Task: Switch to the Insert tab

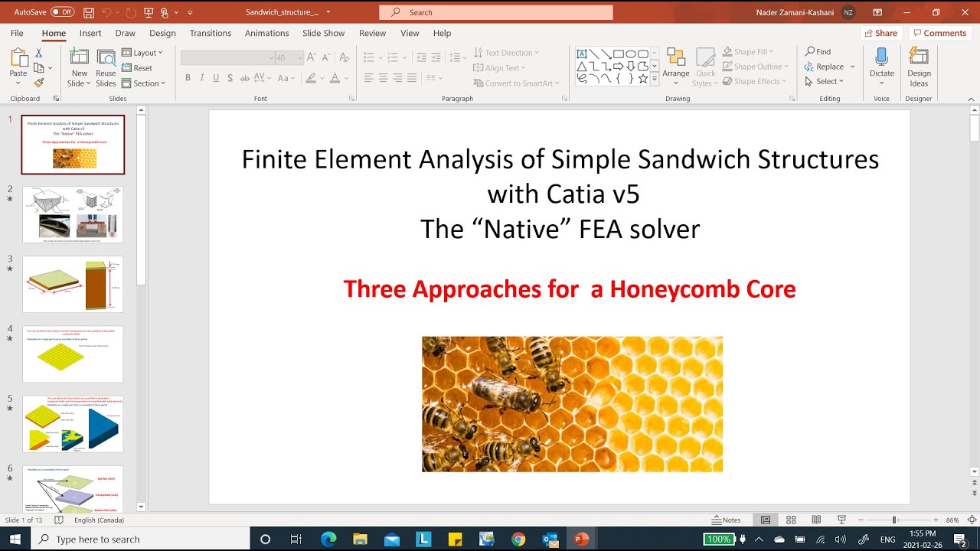Action: click(90, 33)
